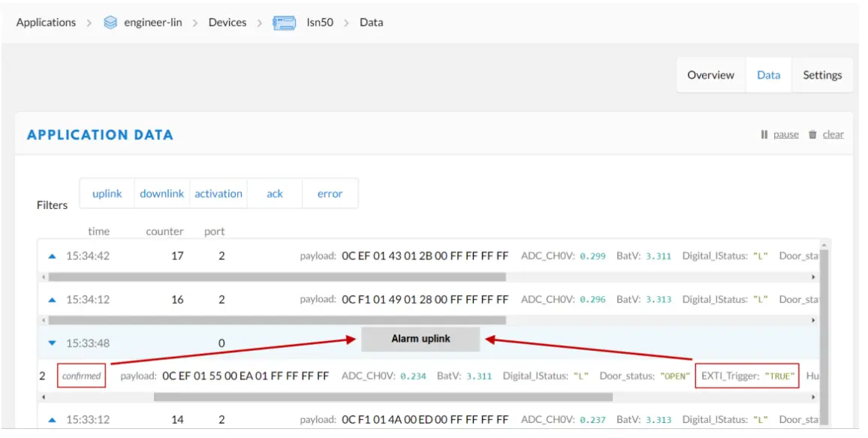The image size is (868, 438).
Task: Filter by ack messages
Action: (275, 194)
